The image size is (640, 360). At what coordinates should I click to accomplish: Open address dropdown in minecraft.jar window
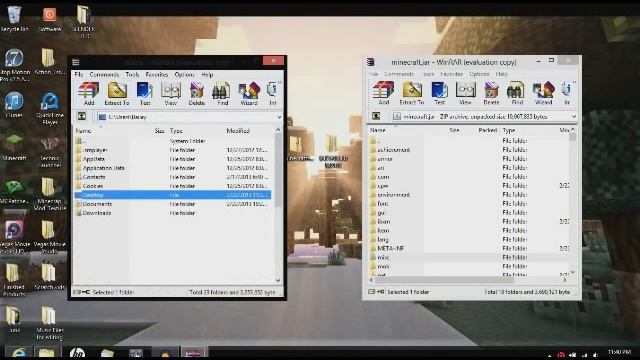(573, 117)
